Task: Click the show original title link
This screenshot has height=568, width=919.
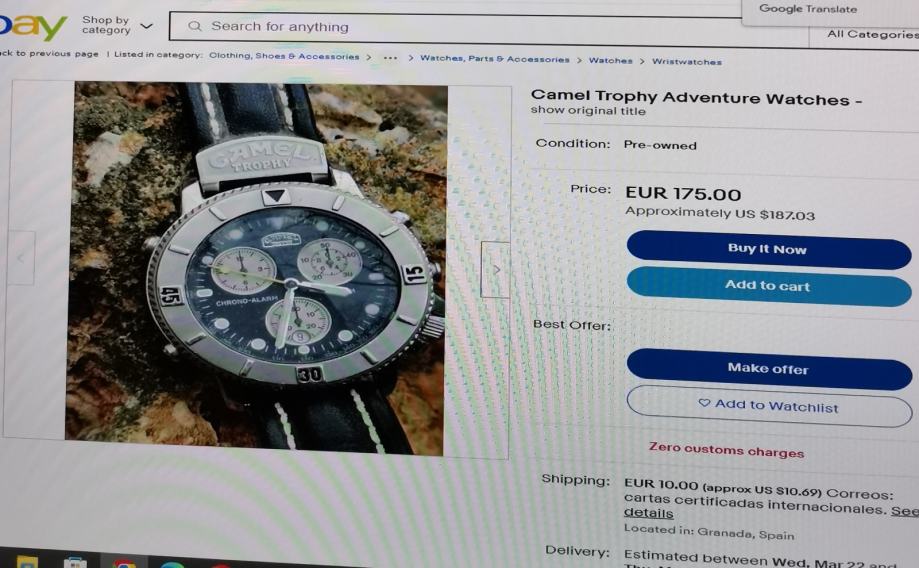Action: (588, 110)
